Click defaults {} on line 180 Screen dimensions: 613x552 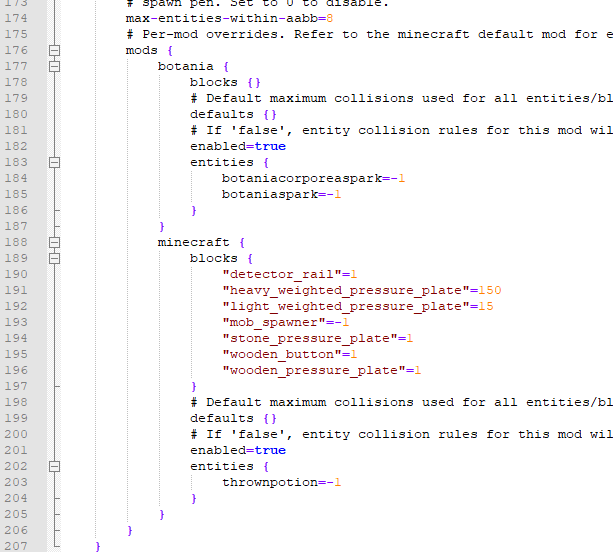pos(233,115)
